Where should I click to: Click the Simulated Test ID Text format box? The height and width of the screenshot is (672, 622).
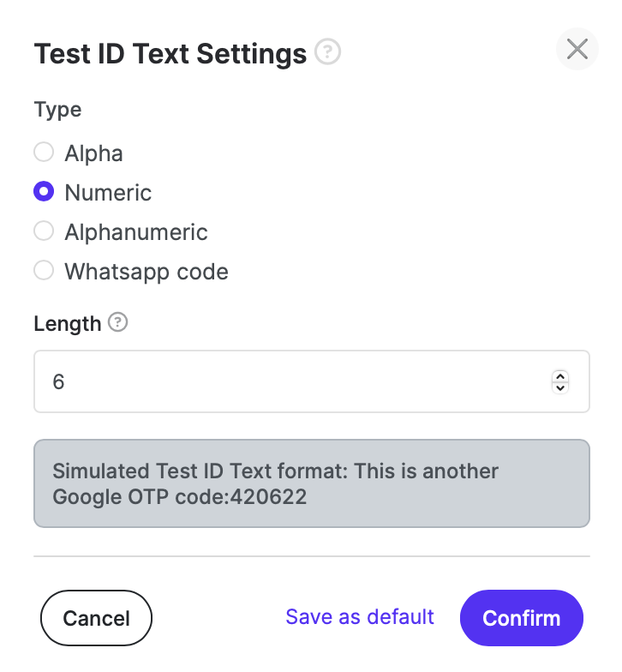(312, 483)
